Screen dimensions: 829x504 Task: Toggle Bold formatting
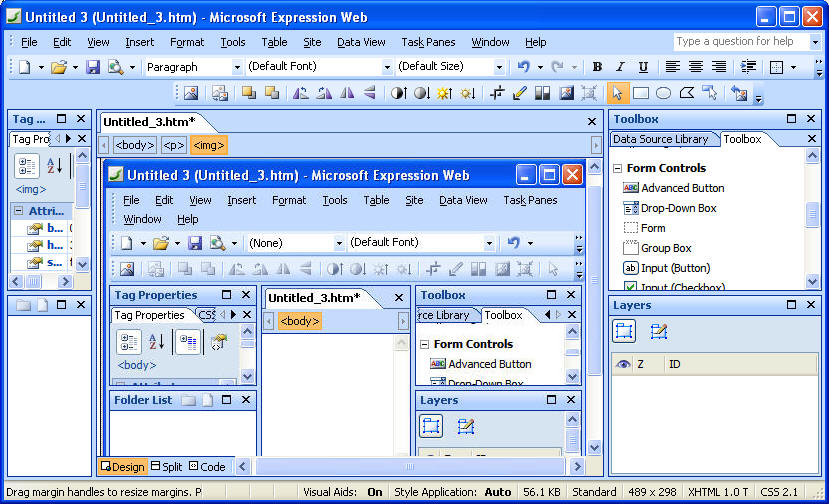[597, 67]
